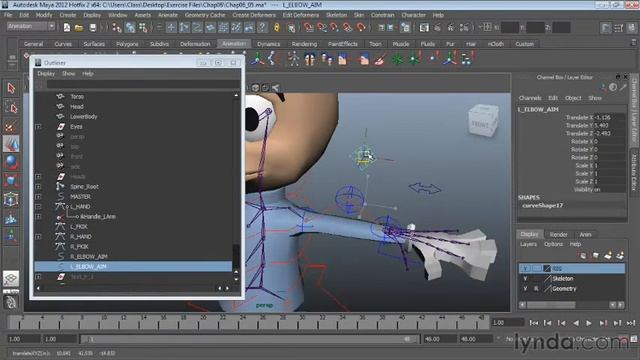Open the Skeleton menu

click(x=336, y=15)
